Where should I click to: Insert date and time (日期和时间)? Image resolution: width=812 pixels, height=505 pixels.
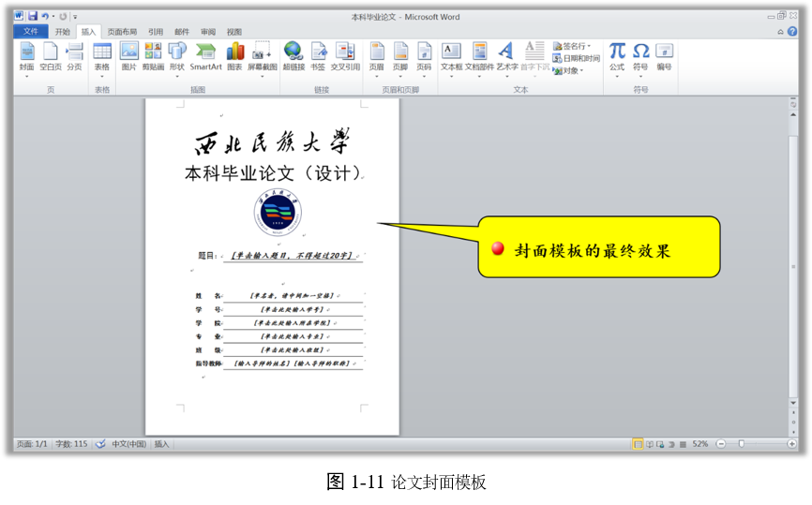[x=576, y=58]
